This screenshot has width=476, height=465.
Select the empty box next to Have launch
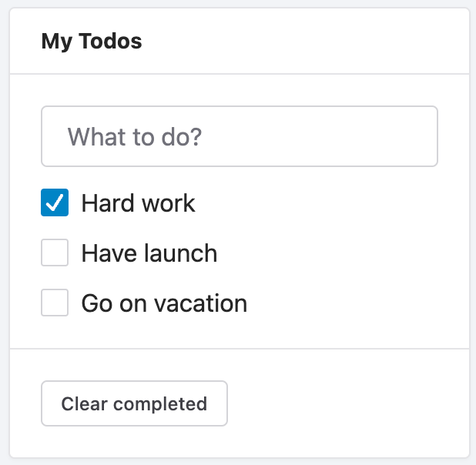[x=55, y=253]
